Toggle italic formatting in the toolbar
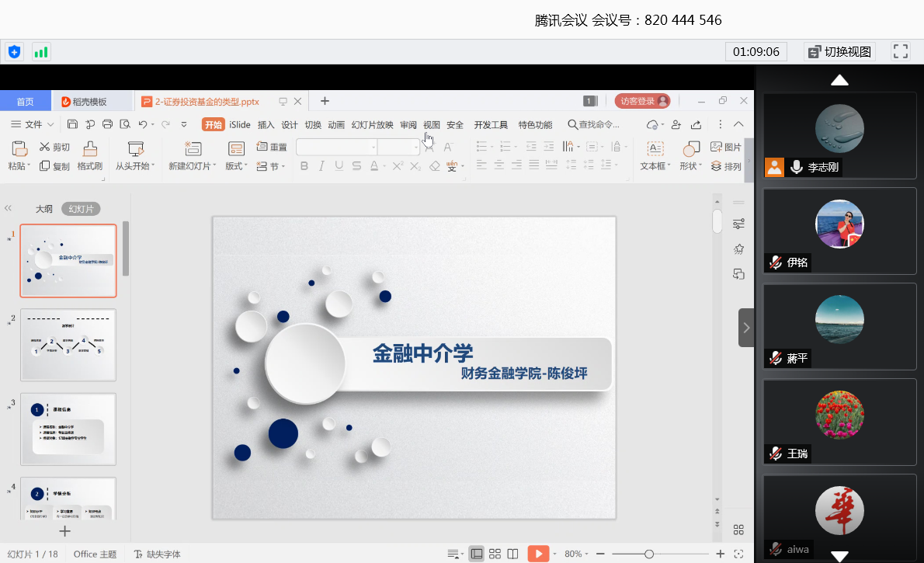Screen dimensions: 924x563 coord(320,165)
